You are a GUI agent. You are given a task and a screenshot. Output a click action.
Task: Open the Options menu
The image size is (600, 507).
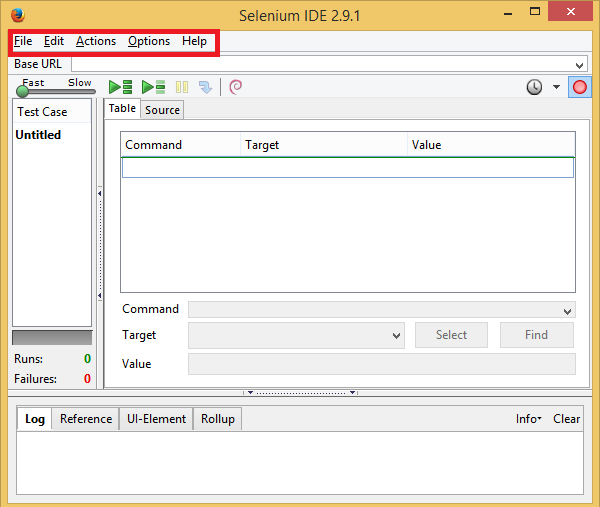(x=149, y=41)
